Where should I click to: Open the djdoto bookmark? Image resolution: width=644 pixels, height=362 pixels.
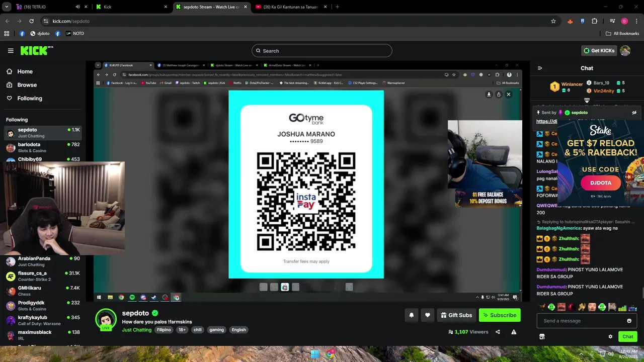[40, 34]
